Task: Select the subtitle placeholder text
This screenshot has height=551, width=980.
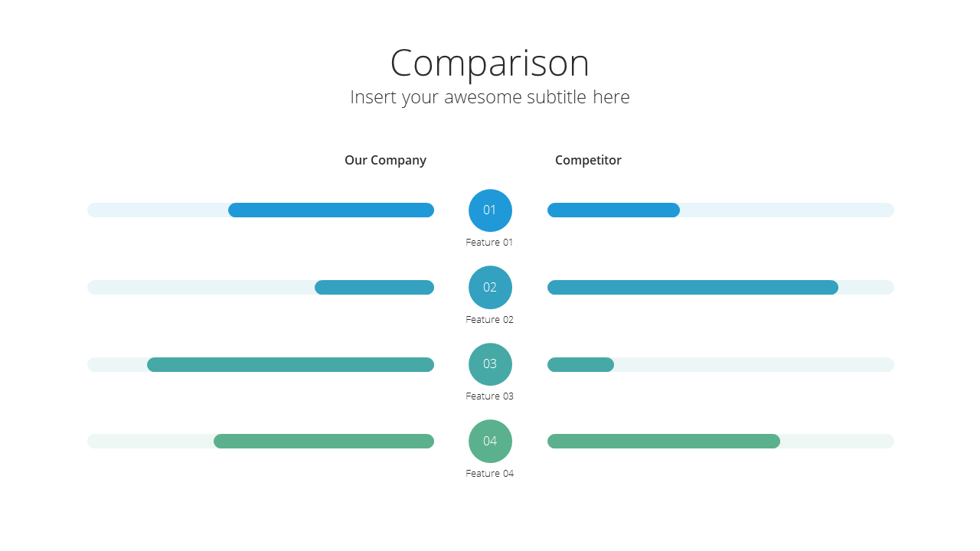Action: (x=490, y=97)
